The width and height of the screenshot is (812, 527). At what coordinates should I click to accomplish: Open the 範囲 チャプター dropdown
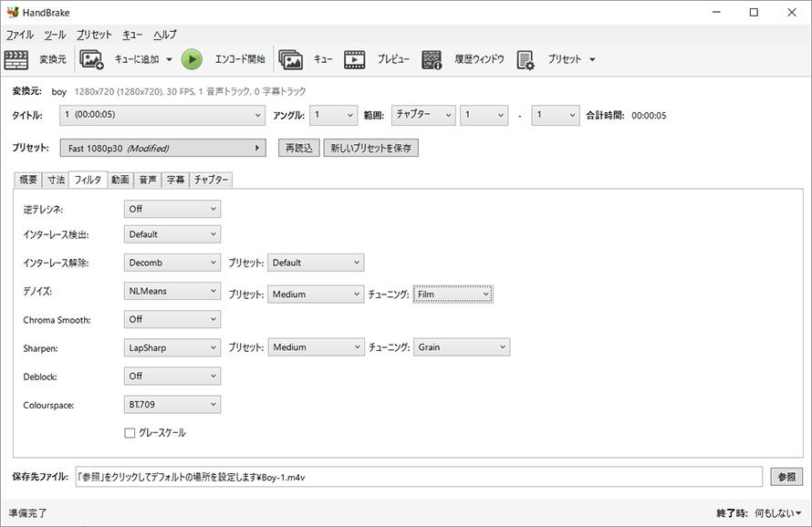423,115
